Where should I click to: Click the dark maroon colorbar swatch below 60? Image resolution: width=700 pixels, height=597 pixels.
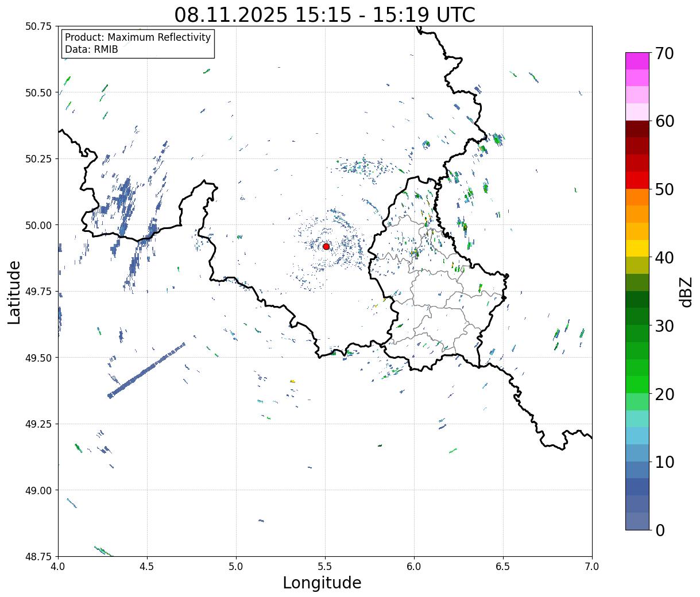(637, 129)
